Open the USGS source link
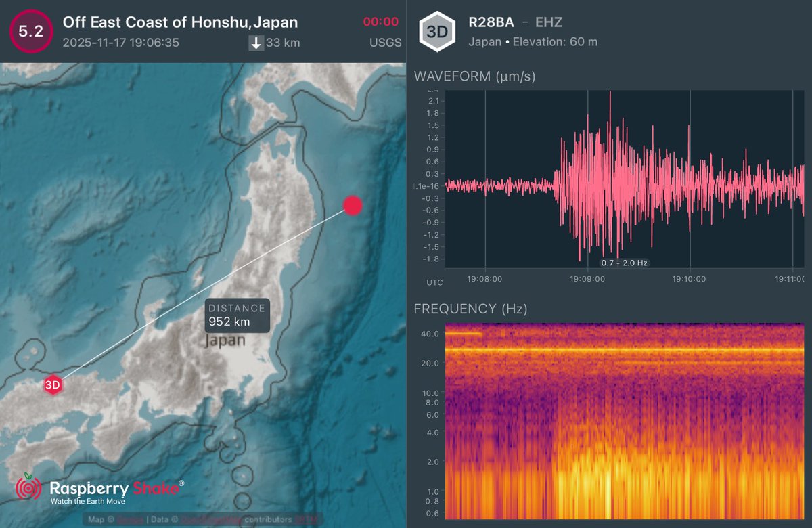Viewport: 812px width, 528px height. 384,42
